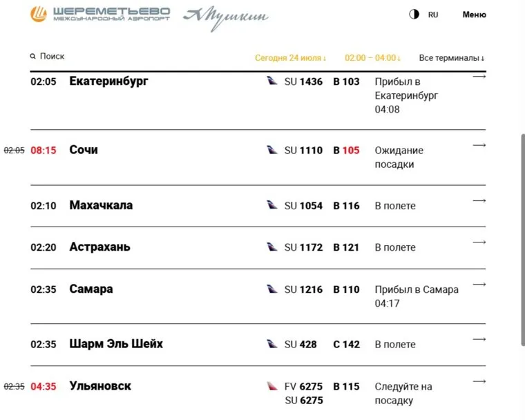The width and height of the screenshot is (525, 420).
Task: Open the 02:00 – 04:00 time range dropdown
Action: 372,58
